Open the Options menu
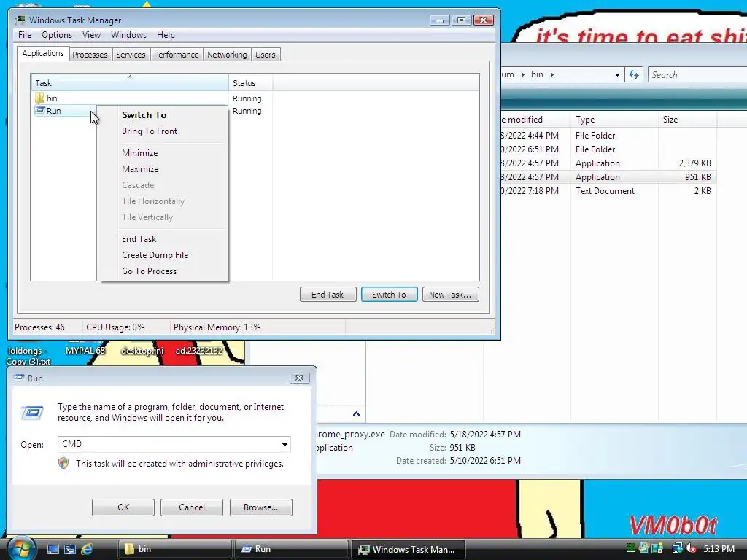The image size is (747, 560). point(57,35)
